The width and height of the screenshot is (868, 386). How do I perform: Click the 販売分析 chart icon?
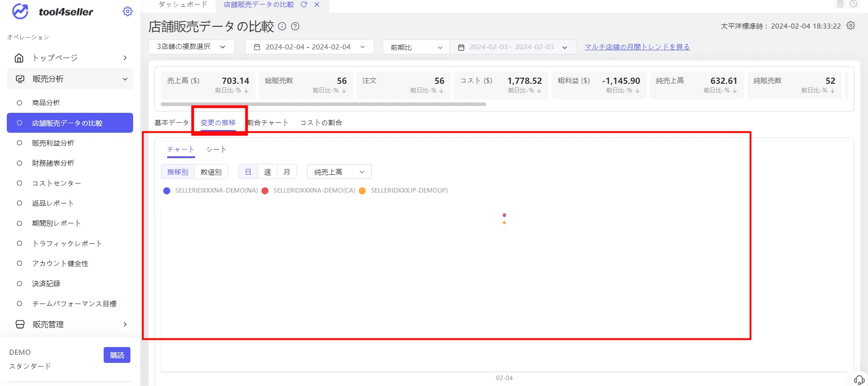click(20, 79)
